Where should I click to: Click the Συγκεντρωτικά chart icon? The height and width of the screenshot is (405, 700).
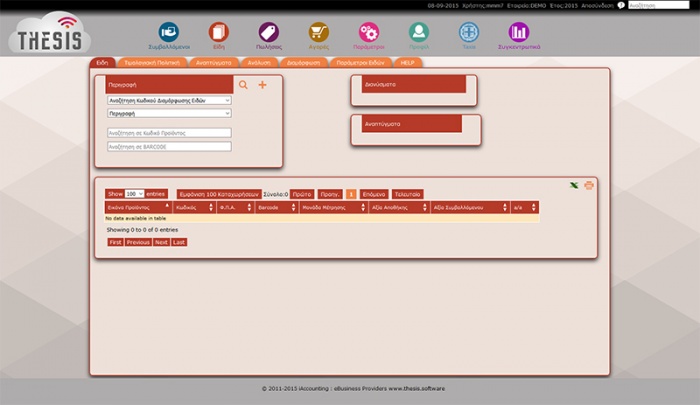(x=518, y=32)
